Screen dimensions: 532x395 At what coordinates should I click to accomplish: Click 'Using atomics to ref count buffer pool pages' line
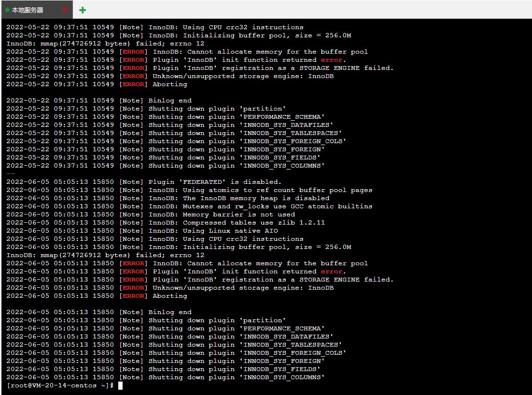pyautogui.click(x=189, y=190)
